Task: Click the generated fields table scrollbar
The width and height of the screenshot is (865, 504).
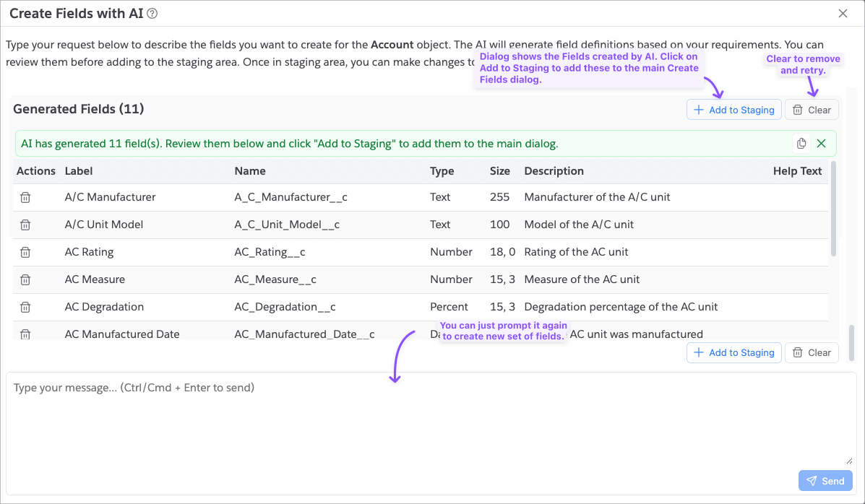Action: pyautogui.click(x=833, y=209)
